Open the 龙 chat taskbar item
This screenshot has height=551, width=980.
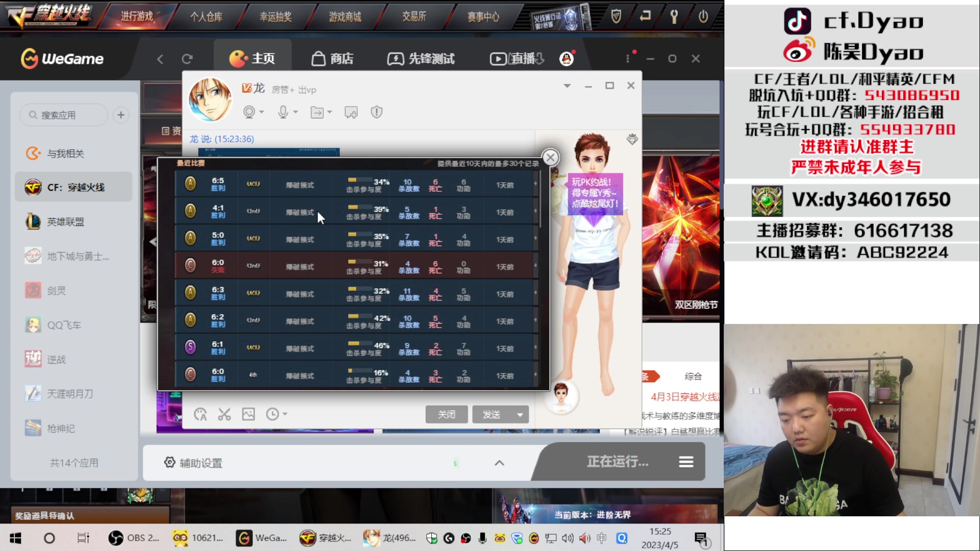390,538
